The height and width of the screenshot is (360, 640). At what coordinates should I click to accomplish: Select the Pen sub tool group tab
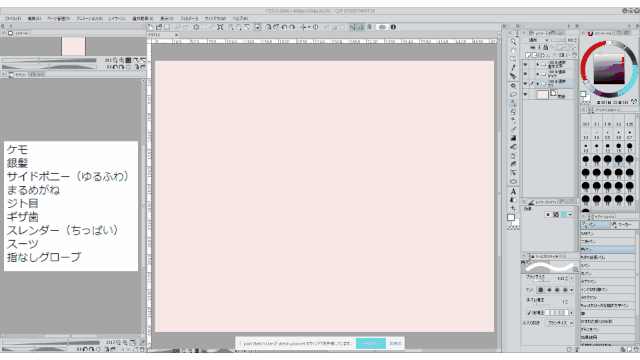pos(595,225)
